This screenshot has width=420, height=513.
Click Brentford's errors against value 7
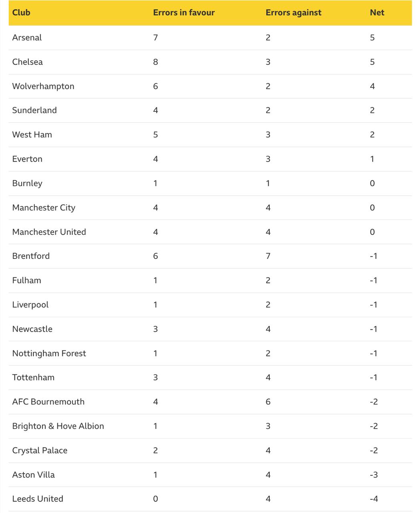pyautogui.click(x=268, y=256)
